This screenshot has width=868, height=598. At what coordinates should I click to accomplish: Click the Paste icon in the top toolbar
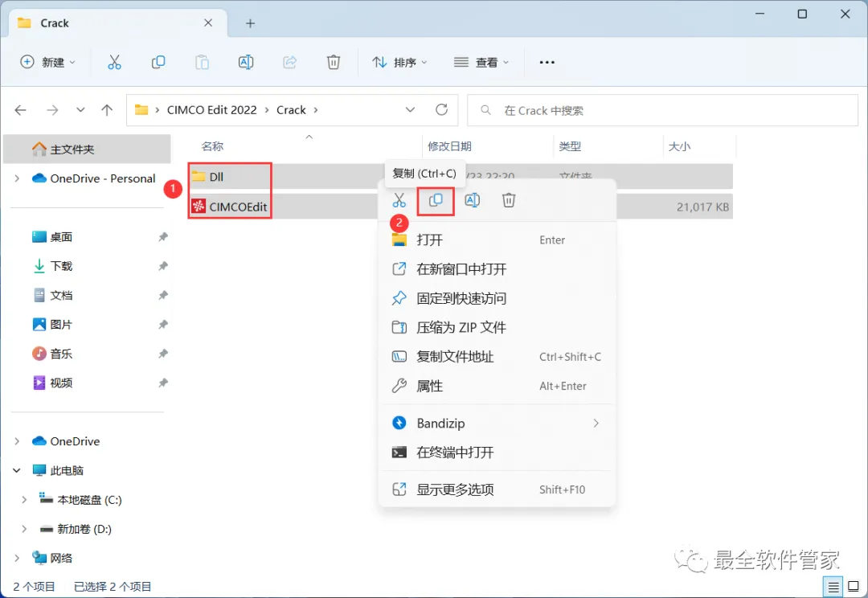click(202, 62)
